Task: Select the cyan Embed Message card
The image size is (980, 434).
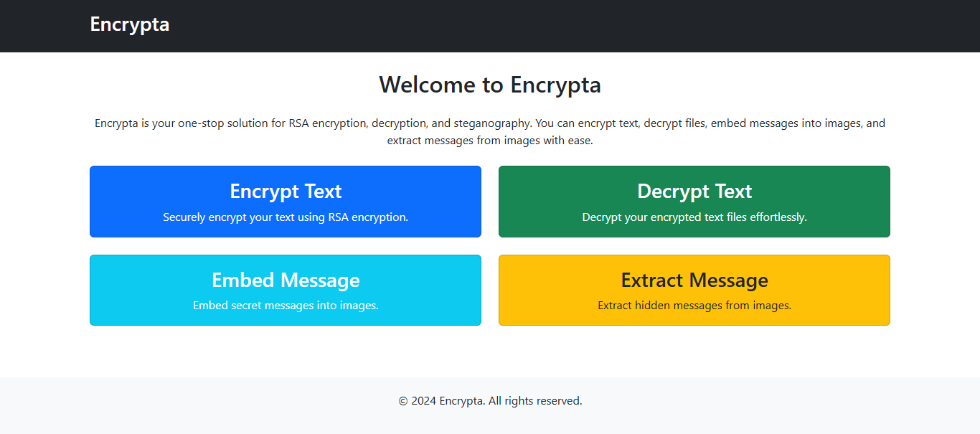Action: click(x=285, y=290)
